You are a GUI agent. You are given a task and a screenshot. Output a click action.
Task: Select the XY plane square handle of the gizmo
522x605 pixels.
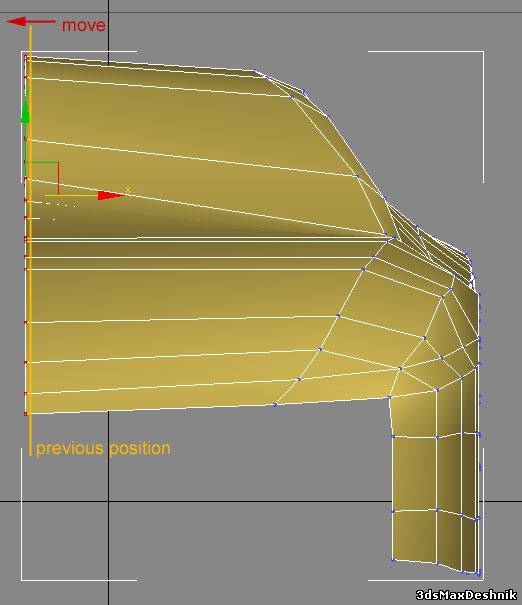[x=42, y=179]
